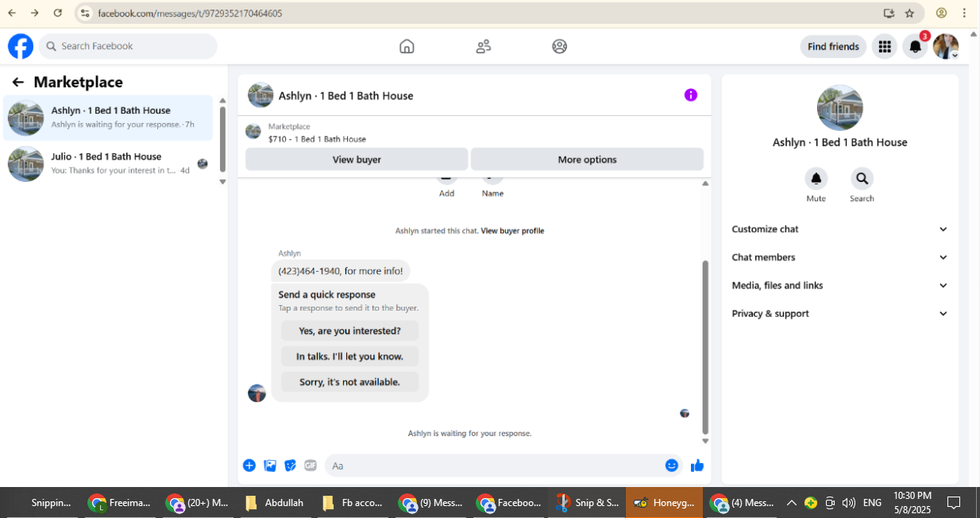Image resolution: width=980 pixels, height=518 pixels.
Task: Attach a photo from the composer
Action: (x=270, y=466)
